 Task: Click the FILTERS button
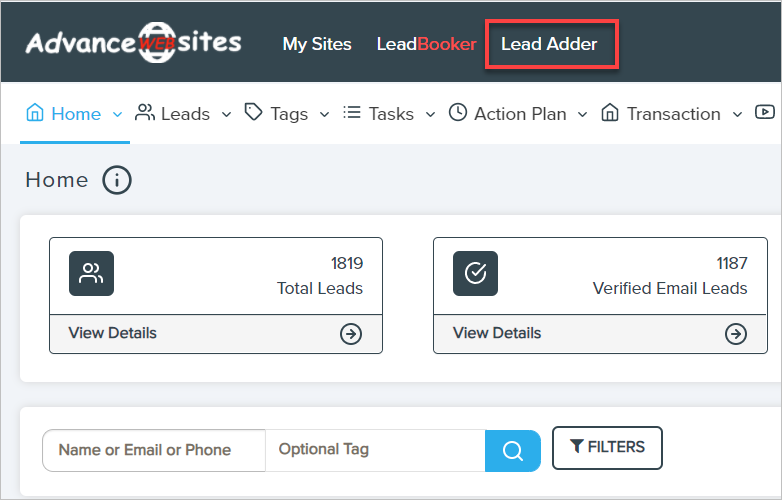pos(607,447)
